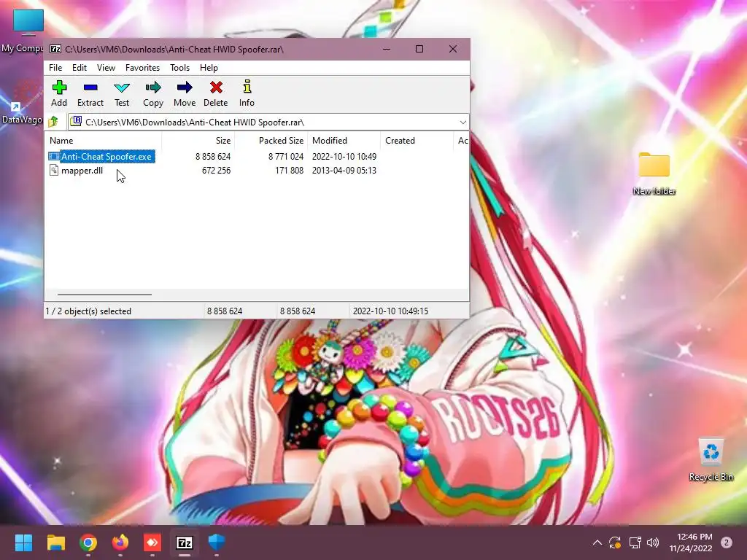Screen dimensions: 747x560
Task: Select Anti-Cheat Spoofer.exe file
Action: coord(107,156)
